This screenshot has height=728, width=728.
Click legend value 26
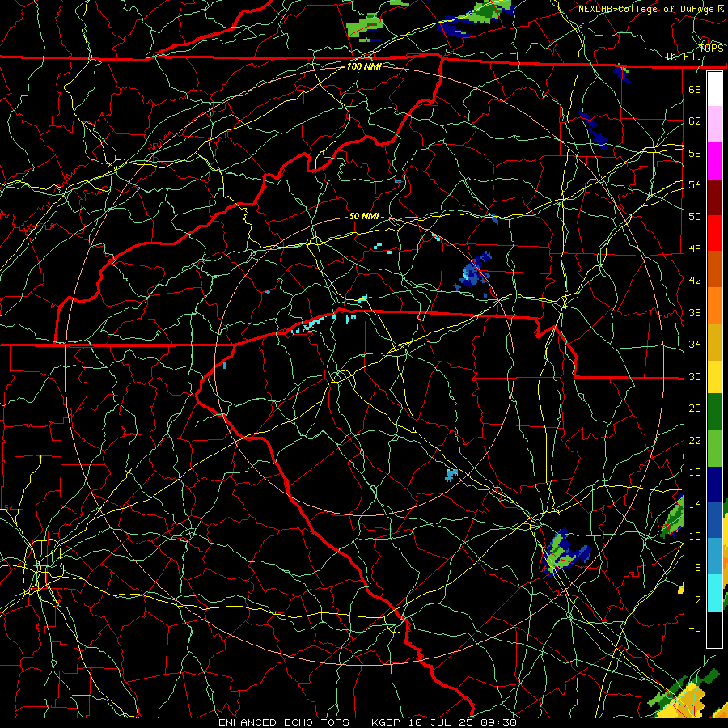click(x=695, y=408)
